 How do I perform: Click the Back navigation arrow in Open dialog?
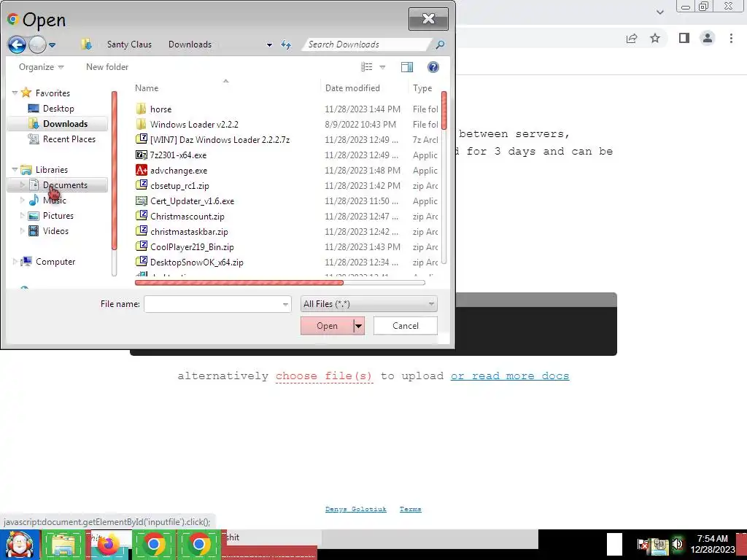click(17, 44)
